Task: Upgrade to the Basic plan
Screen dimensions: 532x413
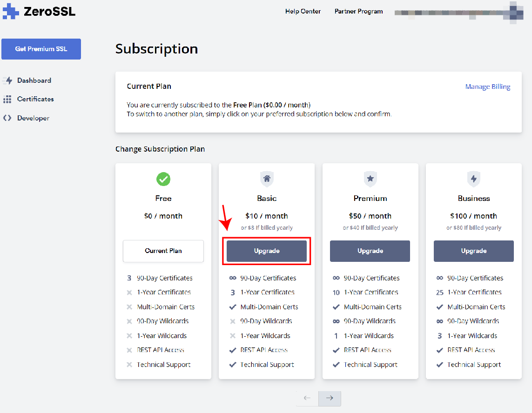Action: point(267,251)
